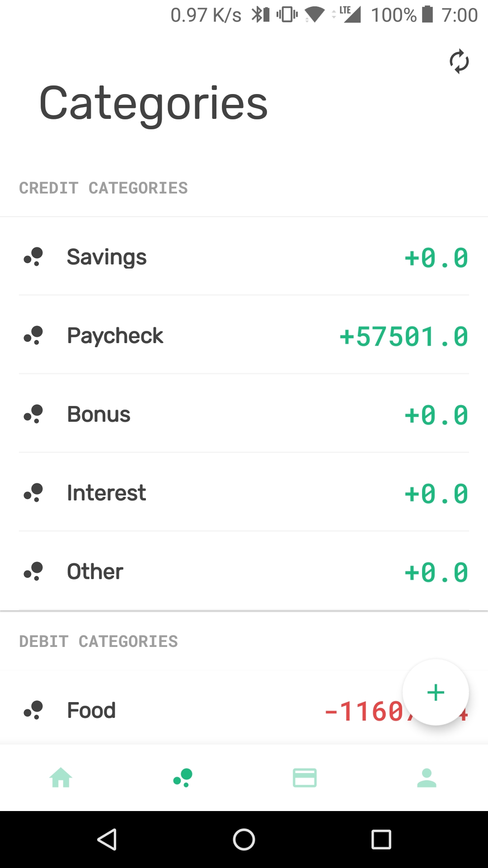Tap the Paycheck category icon
Image resolution: width=488 pixels, height=868 pixels.
tap(34, 335)
